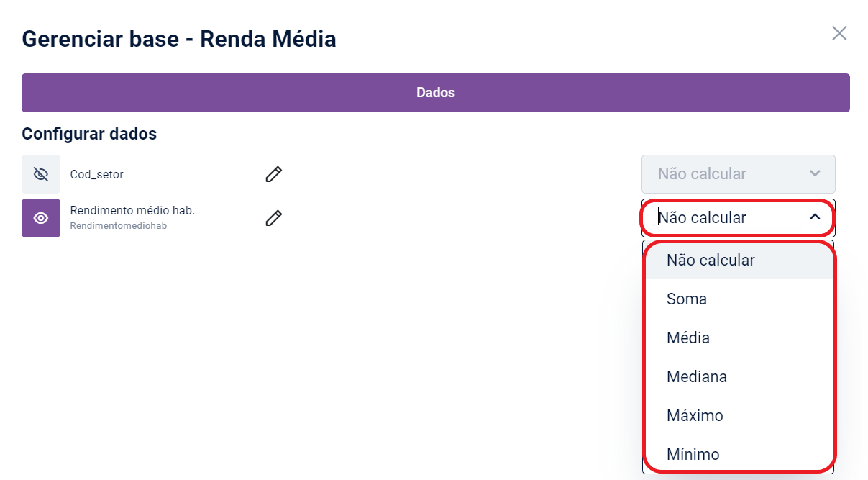This screenshot has height=480, width=868.
Task: Choose Soma from the dropdown list
Action: pyautogui.click(x=687, y=299)
